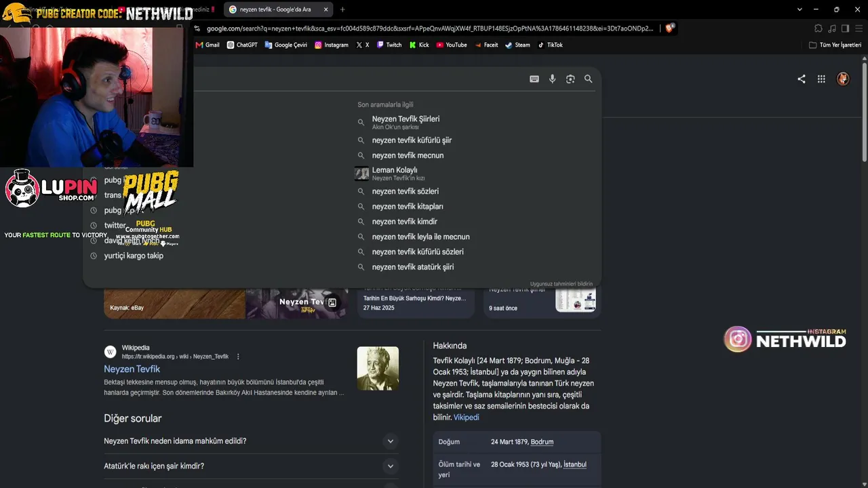Open the share icon on Google page
This screenshot has width=868, height=488.
(x=802, y=79)
